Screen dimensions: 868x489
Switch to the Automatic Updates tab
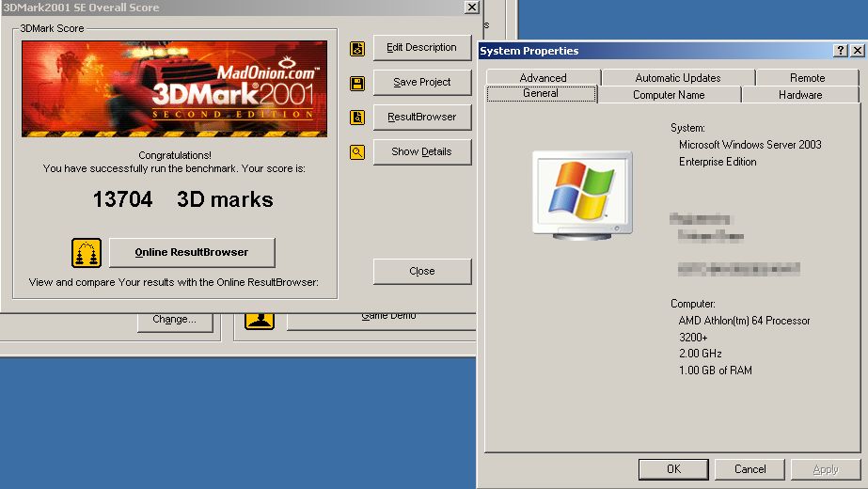[x=678, y=77]
